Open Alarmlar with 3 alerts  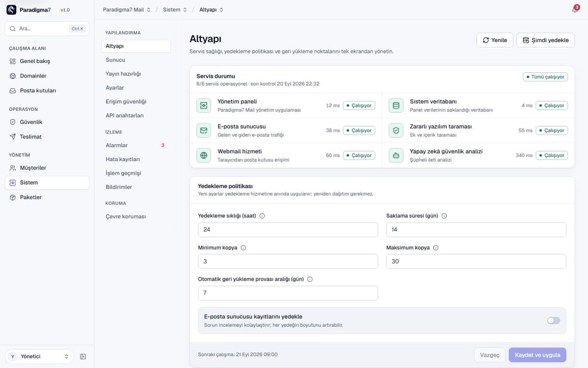tap(136, 145)
